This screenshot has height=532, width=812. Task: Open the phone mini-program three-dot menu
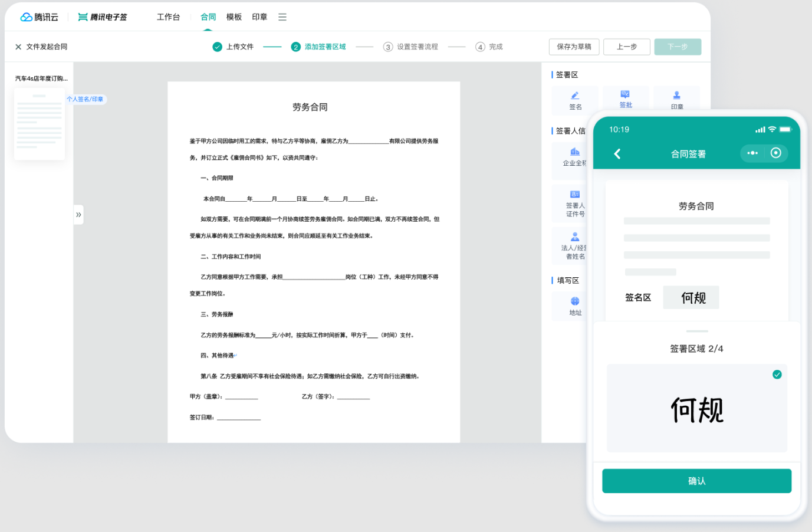[752, 153]
